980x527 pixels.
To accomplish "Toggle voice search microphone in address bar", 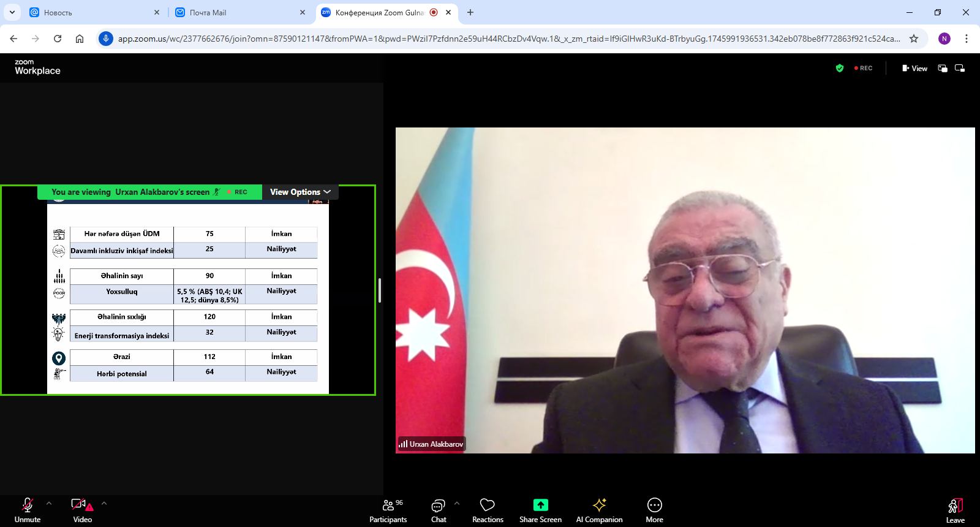I will coord(106,39).
